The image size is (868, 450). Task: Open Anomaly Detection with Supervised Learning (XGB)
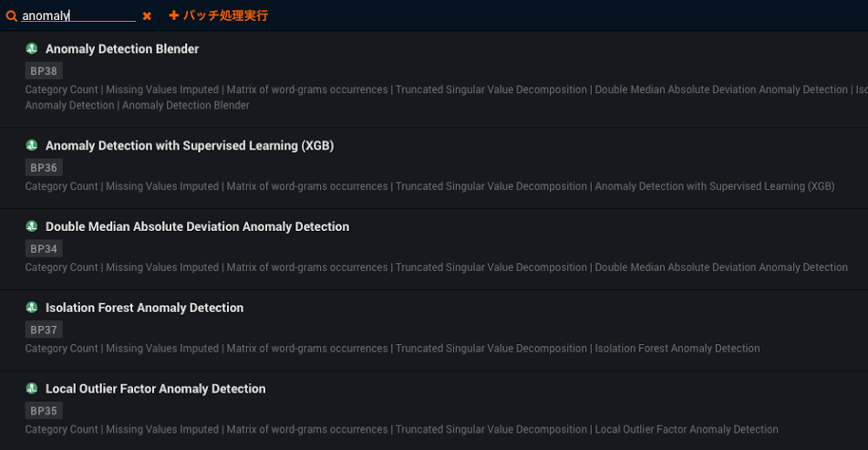tap(190, 146)
